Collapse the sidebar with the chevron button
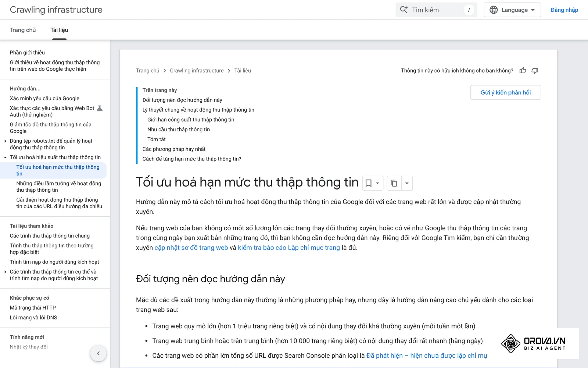The width and height of the screenshot is (588, 368). click(98, 353)
